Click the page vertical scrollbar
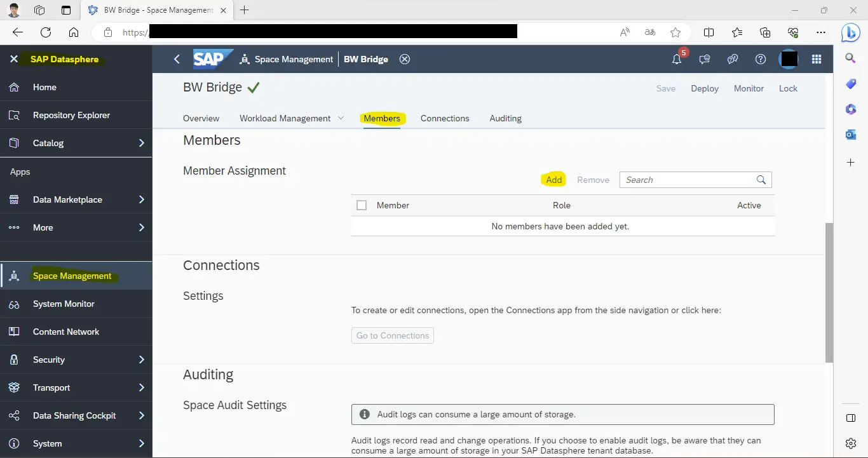The width and height of the screenshot is (868, 458). point(829,293)
